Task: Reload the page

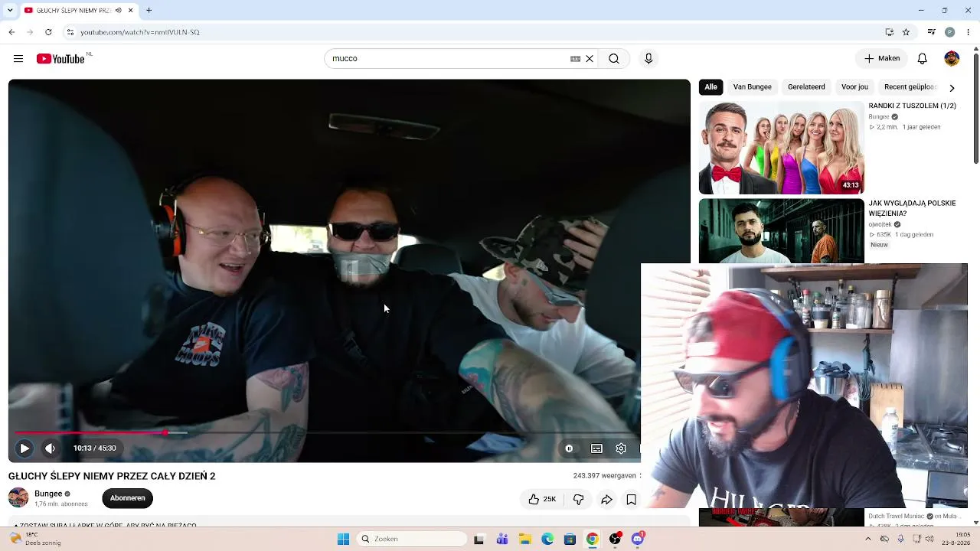Action: point(48,32)
